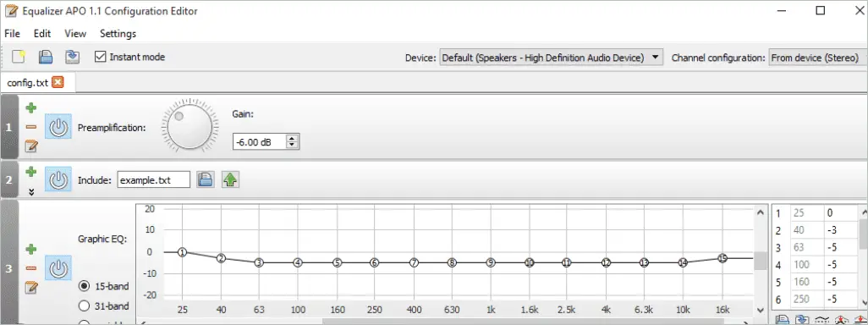Click gain cell "-5" for 250 Hz
This screenshot has height=325, width=868.
(841, 299)
